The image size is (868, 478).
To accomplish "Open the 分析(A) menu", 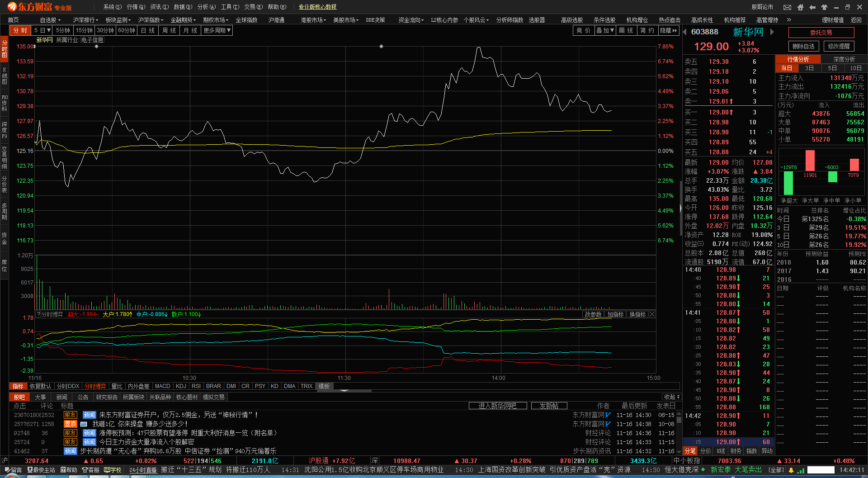I will click(206, 7).
